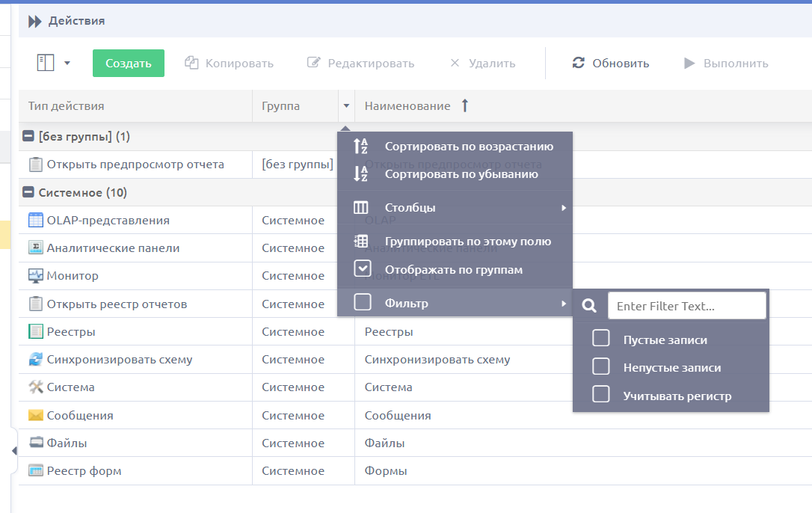Click the Группа column header label
The height and width of the screenshot is (513, 812).
pyautogui.click(x=280, y=105)
